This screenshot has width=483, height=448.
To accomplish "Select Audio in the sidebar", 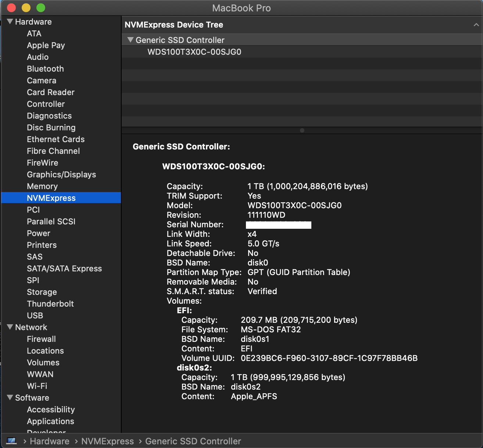I will [x=38, y=57].
